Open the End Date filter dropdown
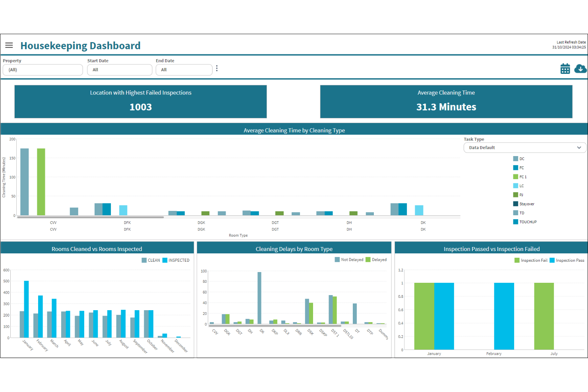588x392 pixels. pyautogui.click(x=184, y=70)
